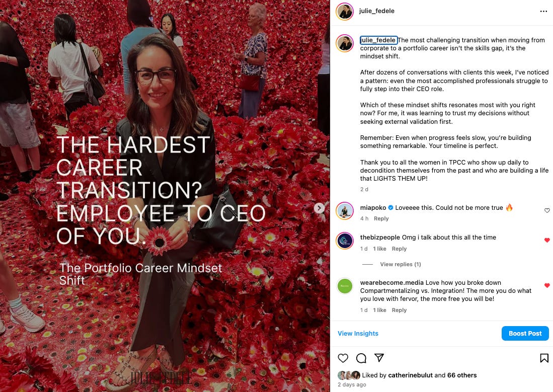This screenshot has height=392, width=553.
Task: Toggle like on miapoko's comment
Action: (547, 211)
